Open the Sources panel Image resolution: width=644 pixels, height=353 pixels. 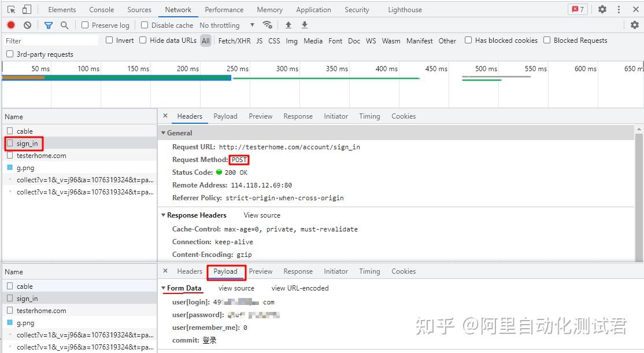click(139, 9)
